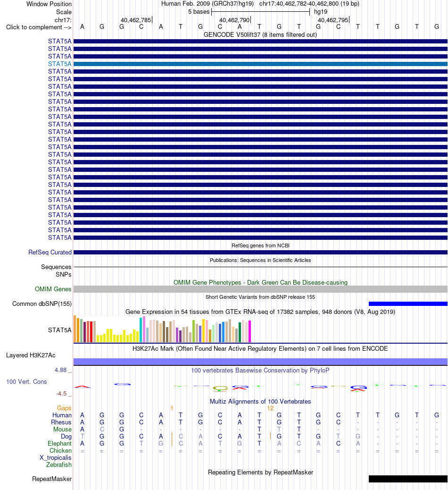Screen dimensions: 448x490
Task: Click coordinate marker 40,462,790
Action: tap(234, 20)
